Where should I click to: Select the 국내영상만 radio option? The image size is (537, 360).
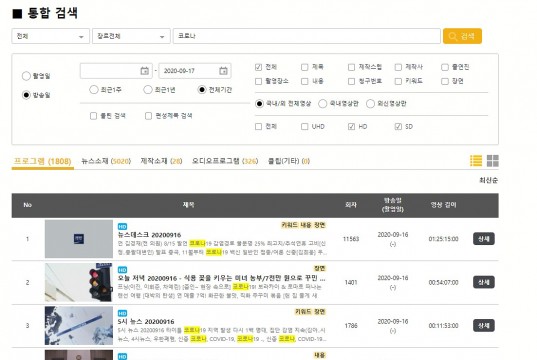322,103
